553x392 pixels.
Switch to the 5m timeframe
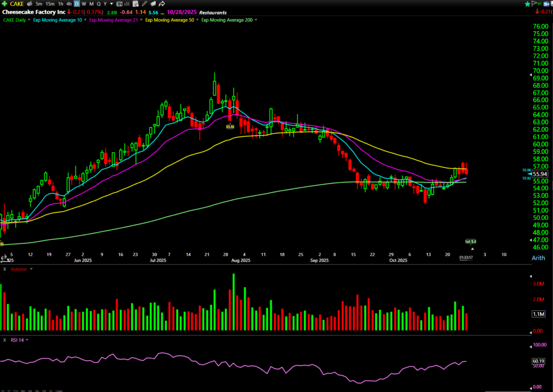point(39,4)
